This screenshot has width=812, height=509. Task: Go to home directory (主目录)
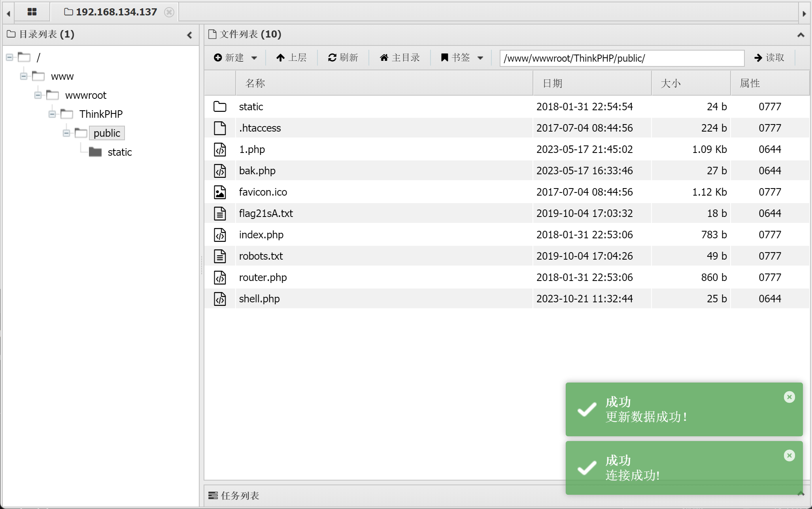[x=400, y=58]
